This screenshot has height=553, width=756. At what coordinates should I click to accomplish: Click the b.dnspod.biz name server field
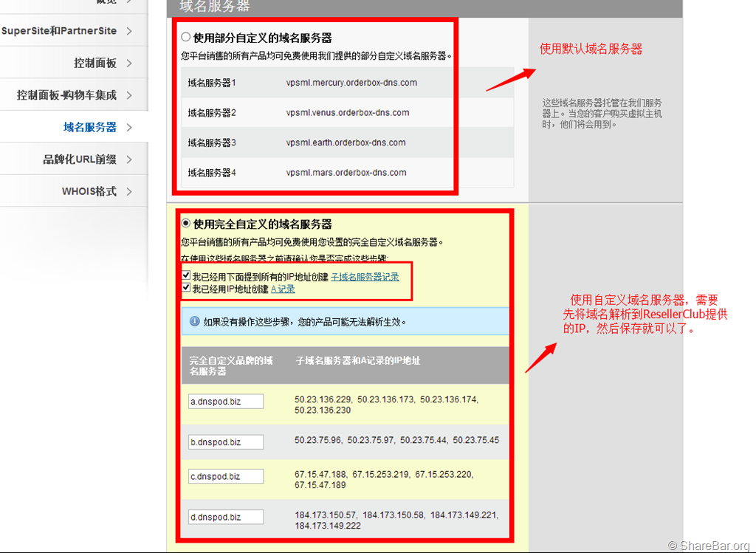point(225,442)
